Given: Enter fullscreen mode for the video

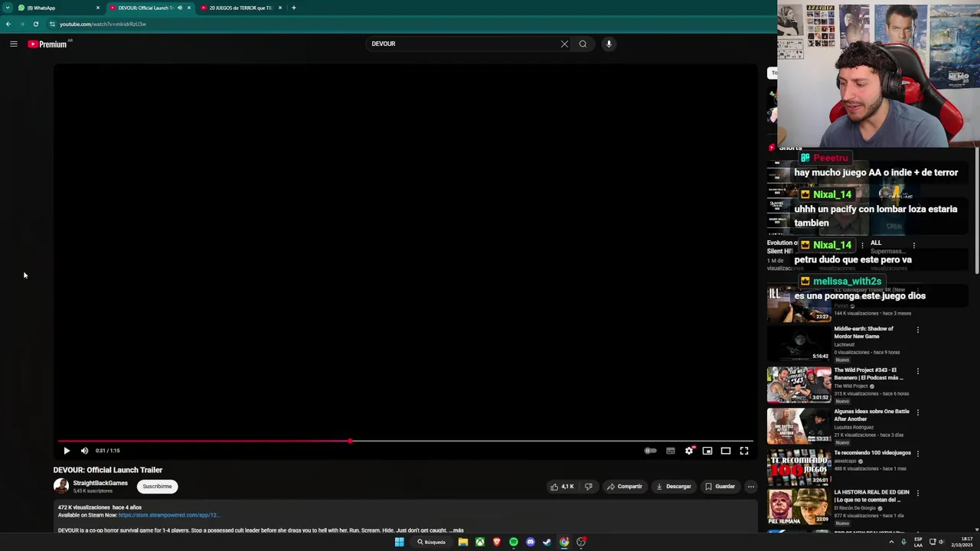Looking at the screenshot, I should tap(744, 451).
